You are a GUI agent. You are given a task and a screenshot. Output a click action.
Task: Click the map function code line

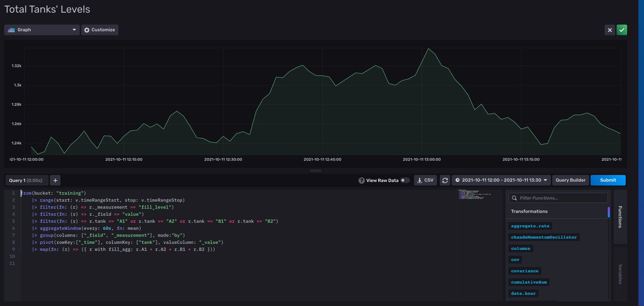(x=123, y=249)
